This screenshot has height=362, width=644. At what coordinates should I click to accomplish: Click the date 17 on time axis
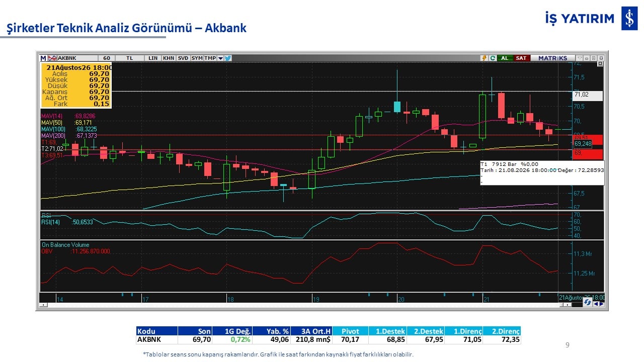145,299
